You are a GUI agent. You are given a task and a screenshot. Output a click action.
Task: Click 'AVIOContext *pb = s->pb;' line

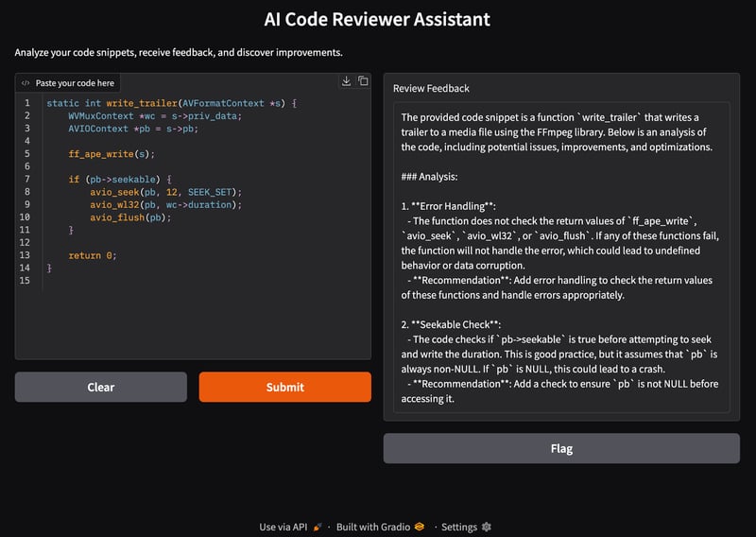click(x=133, y=129)
